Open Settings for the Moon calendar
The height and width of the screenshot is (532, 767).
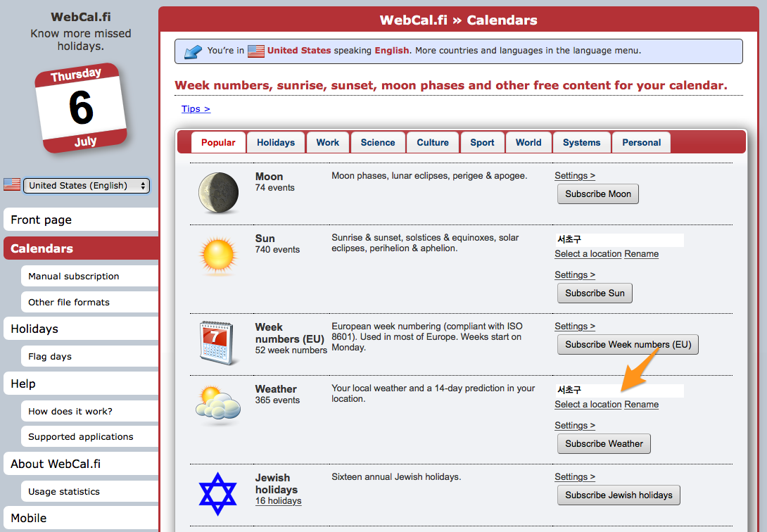click(575, 175)
